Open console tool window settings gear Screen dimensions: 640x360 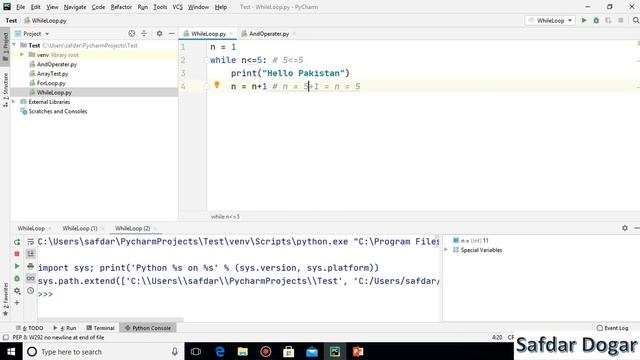[x=625, y=228]
